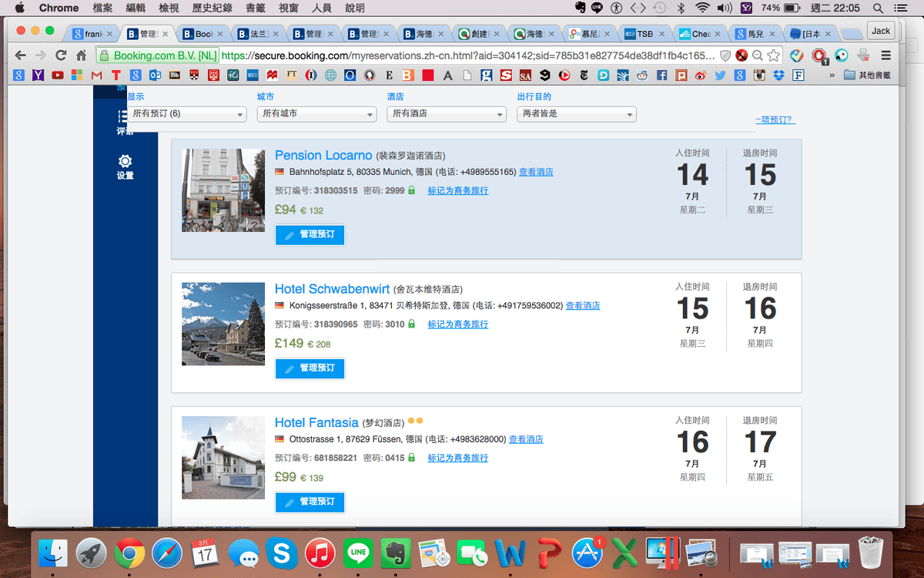Image resolution: width=924 pixels, height=578 pixels.
Task: Open the 设置 gear icon in the left sidebar
Action: (x=123, y=162)
